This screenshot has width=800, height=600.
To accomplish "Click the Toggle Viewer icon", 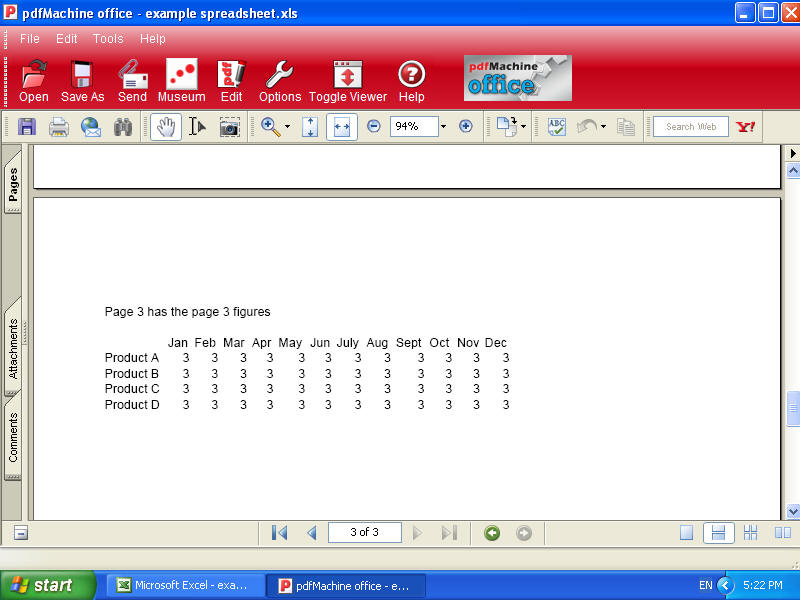I will (347, 80).
